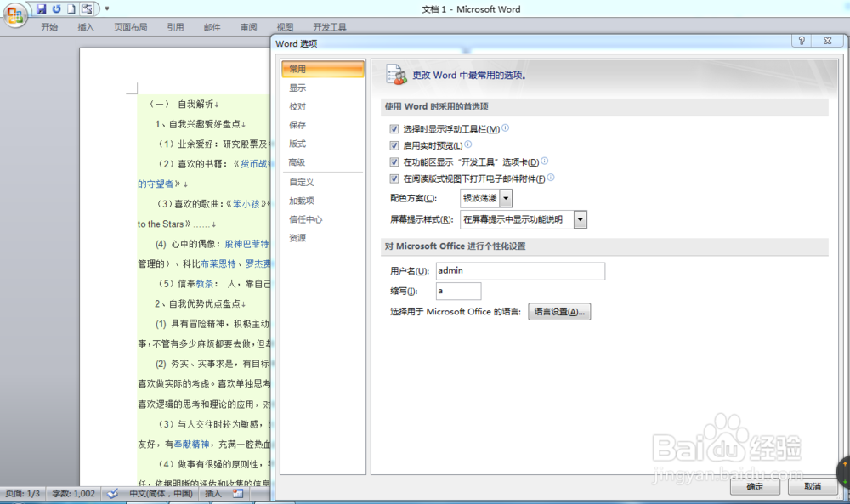Click 确定 to confirm options

(755, 487)
